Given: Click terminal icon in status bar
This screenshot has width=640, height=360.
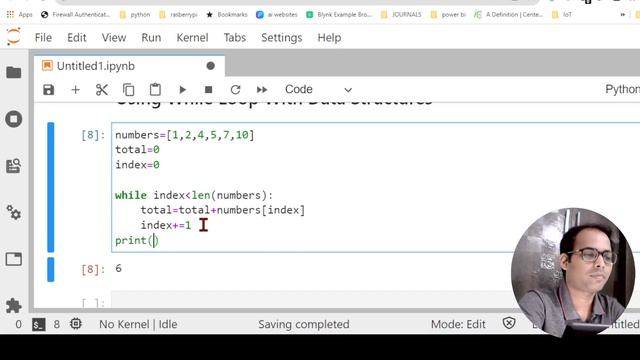Looking at the screenshot, I should click(x=39, y=324).
